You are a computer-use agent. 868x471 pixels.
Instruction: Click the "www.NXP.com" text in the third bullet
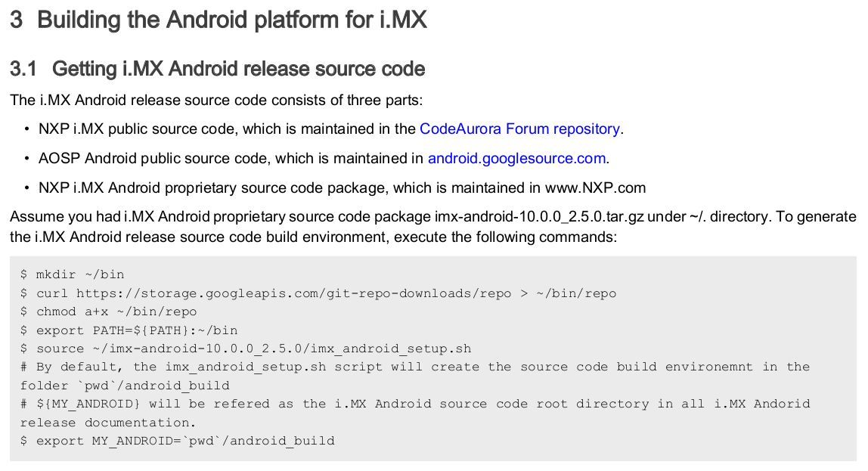coord(595,188)
